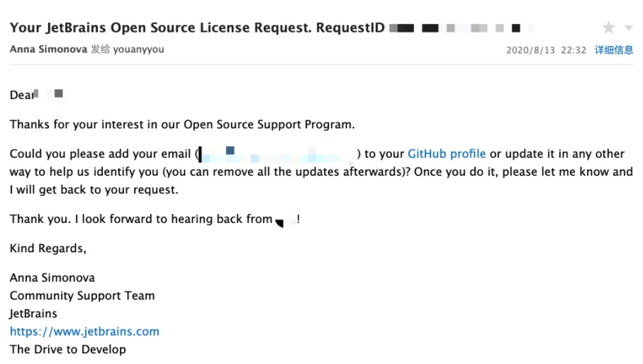Click Anna Simonova in the signature
643x364 pixels.
pyautogui.click(x=52, y=278)
